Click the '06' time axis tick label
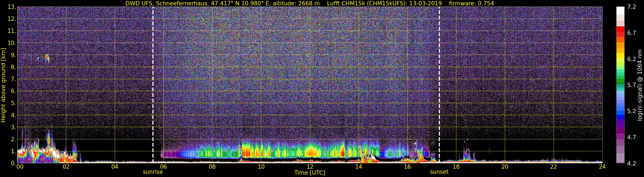Screen dimensions: 644x177 tap(164, 167)
